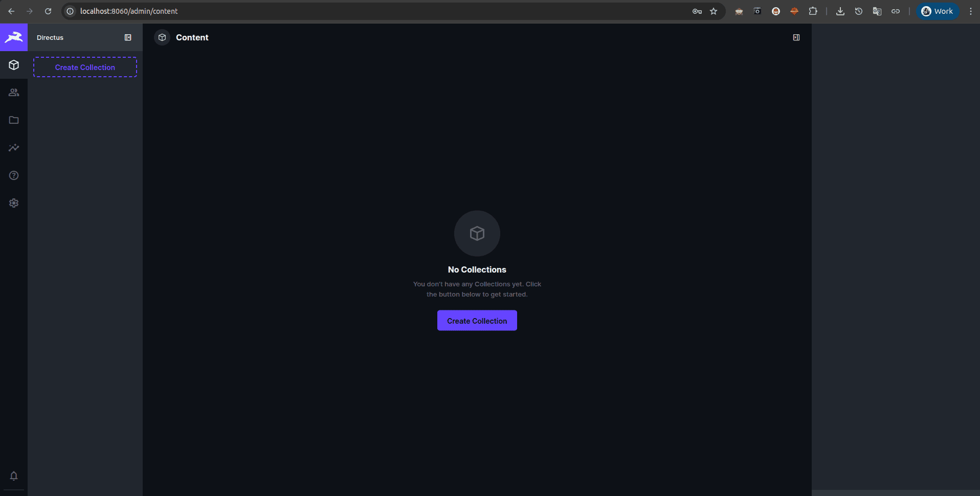Click the site information icon in address bar
980x496 pixels.
(71, 11)
